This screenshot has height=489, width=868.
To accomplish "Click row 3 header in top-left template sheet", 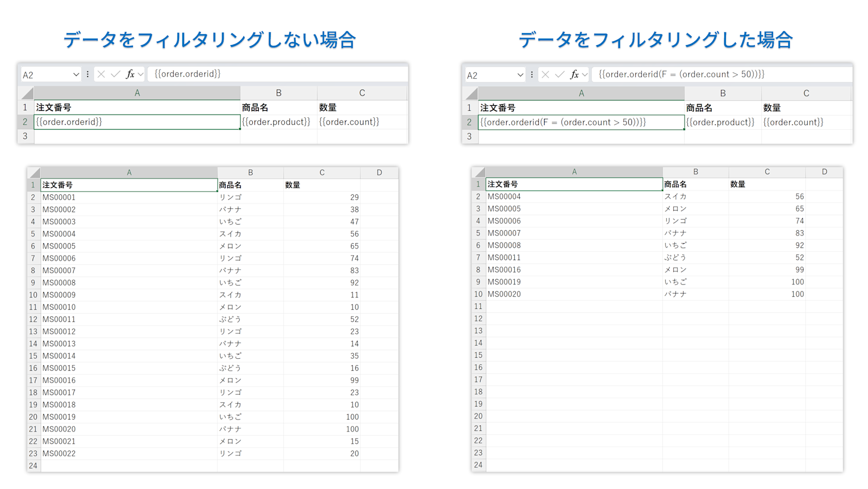I will 25,137.
